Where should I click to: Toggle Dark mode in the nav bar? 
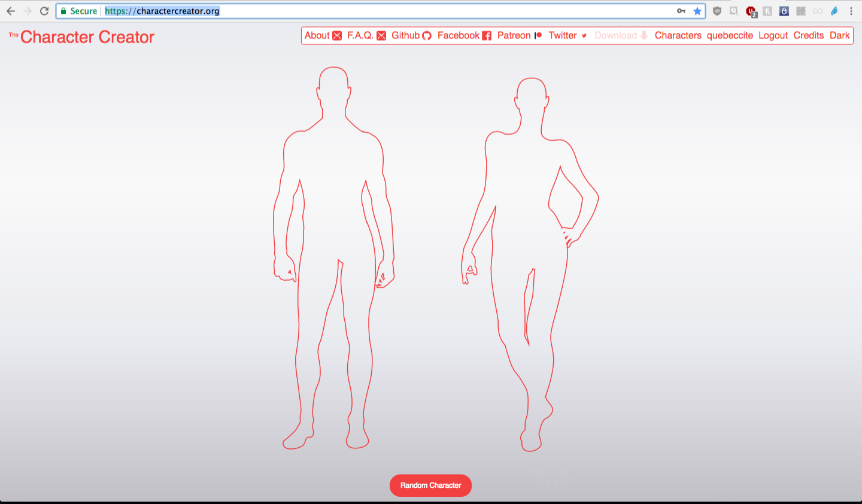pos(839,35)
